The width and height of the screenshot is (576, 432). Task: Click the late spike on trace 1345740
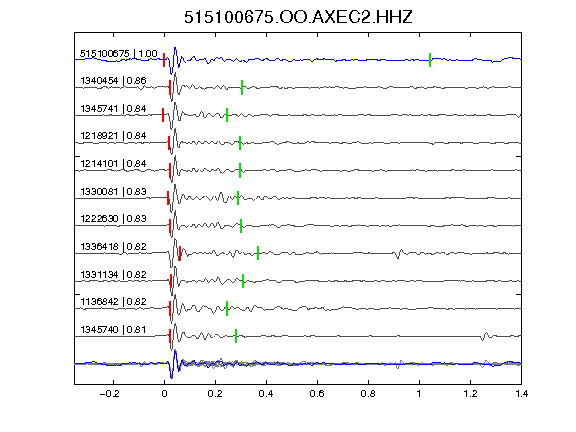[x=485, y=336]
